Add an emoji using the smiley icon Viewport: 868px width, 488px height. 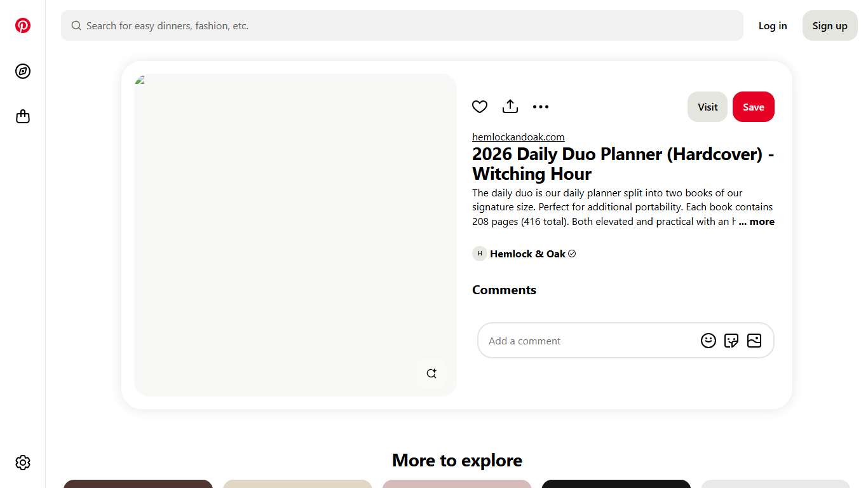pyautogui.click(x=709, y=341)
